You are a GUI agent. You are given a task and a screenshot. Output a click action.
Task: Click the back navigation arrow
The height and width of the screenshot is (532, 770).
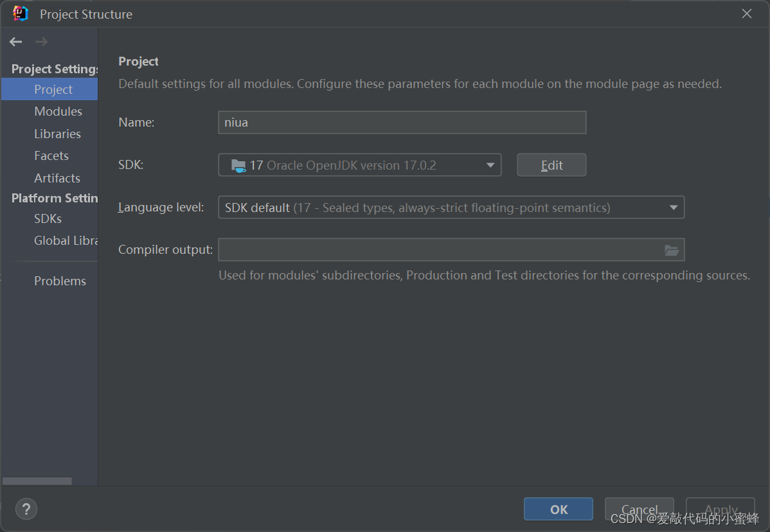[15, 41]
